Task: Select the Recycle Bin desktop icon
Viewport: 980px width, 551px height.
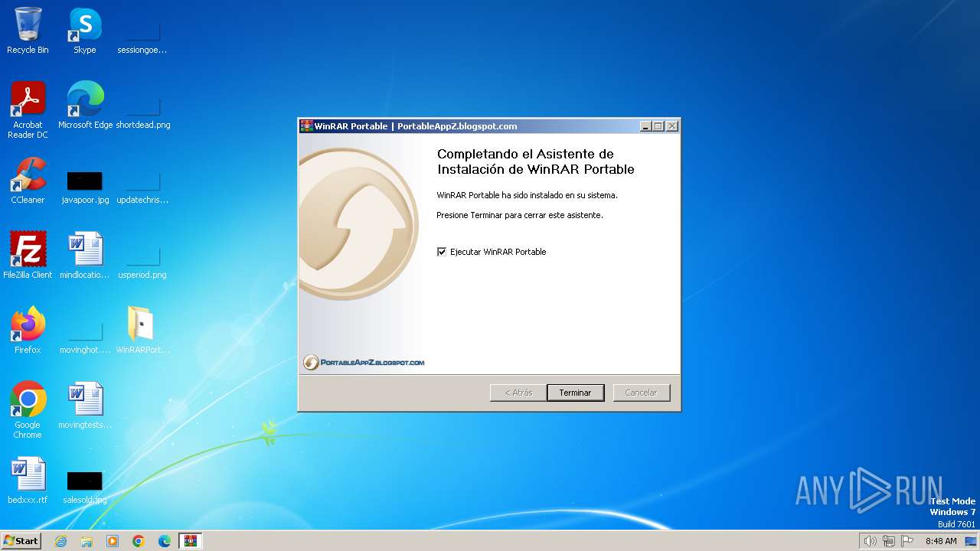Action: [28, 31]
